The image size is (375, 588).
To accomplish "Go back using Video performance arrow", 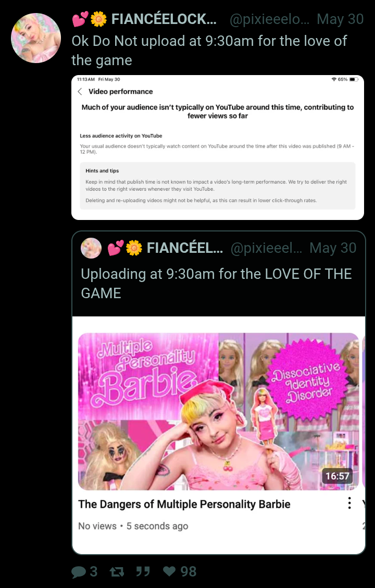I will 80,92.
